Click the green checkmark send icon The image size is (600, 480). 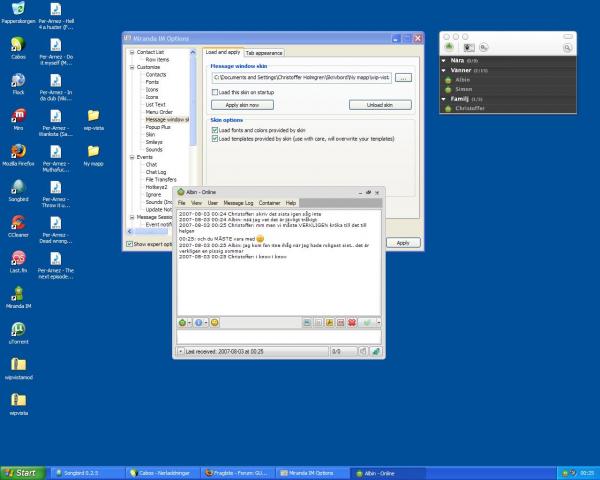[x=367, y=323]
